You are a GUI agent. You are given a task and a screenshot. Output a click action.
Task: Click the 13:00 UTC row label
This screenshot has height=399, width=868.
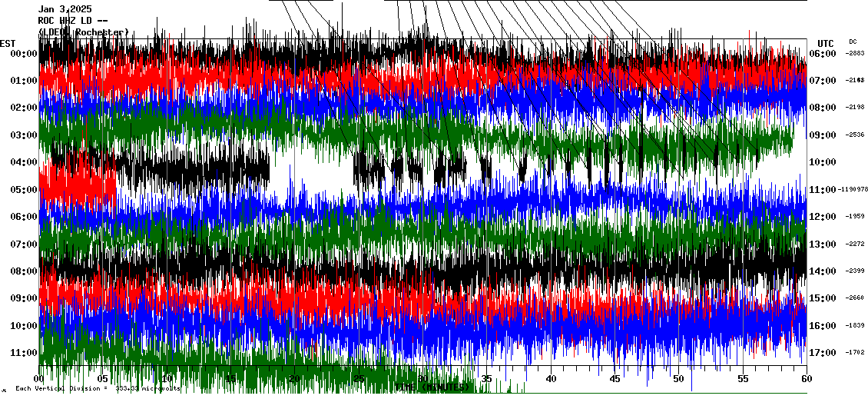(821, 244)
